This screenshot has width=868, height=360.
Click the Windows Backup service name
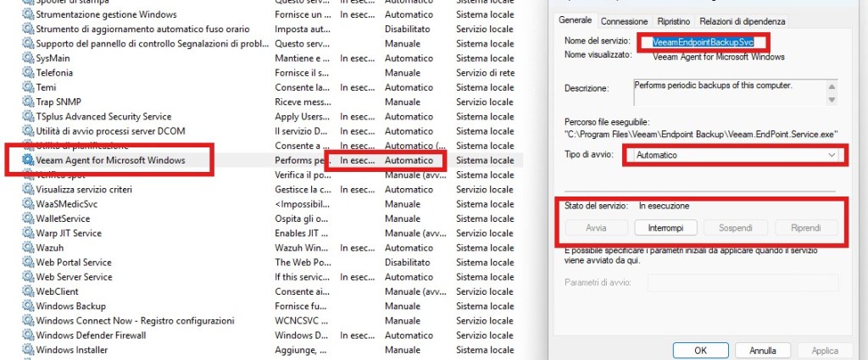(71, 306)
